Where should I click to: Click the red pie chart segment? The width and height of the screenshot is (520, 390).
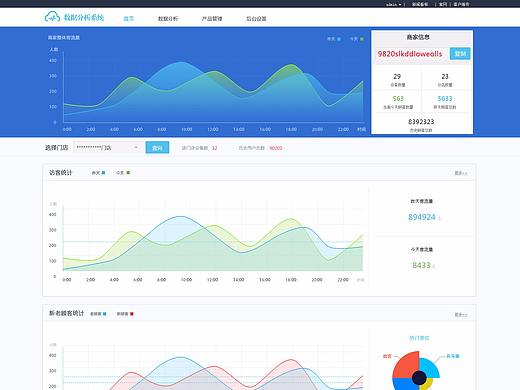click(405, 364)
